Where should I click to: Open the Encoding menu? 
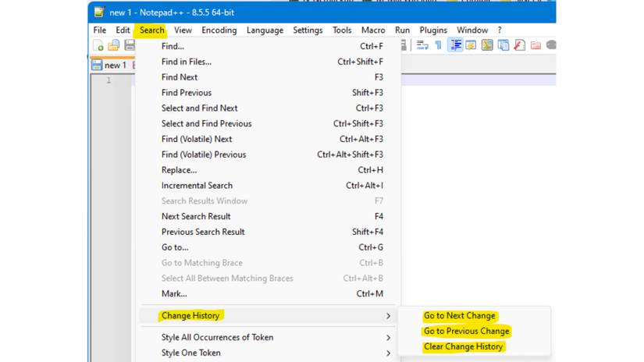(219, 30)
